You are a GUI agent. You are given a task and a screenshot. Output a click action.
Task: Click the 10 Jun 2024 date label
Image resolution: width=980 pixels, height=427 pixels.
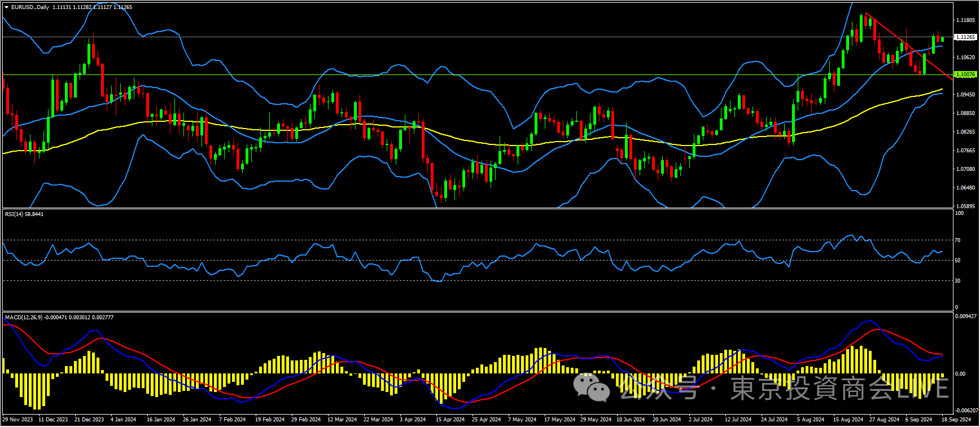631,420
